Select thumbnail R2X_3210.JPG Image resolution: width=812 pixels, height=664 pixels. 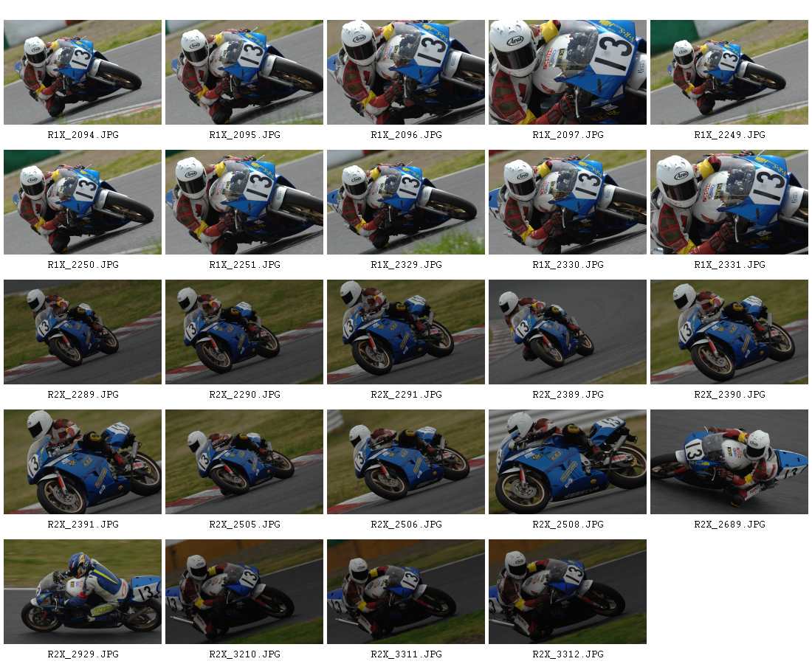[244, 592]
